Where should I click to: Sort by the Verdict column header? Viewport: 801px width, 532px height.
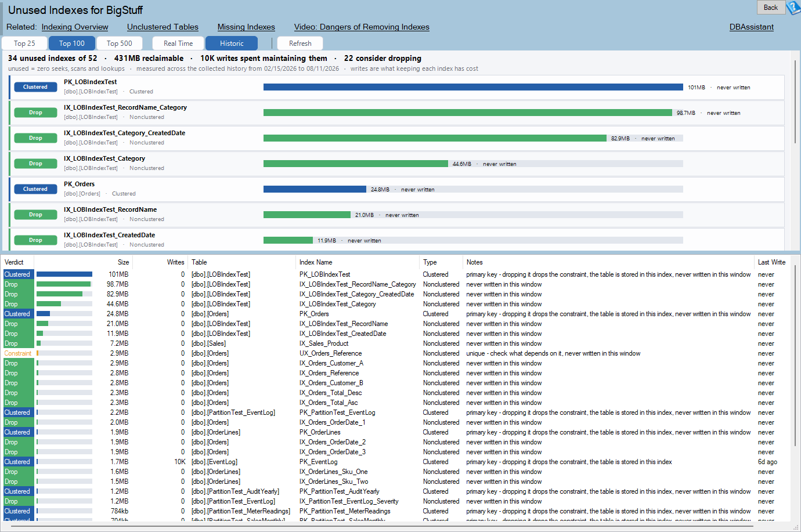[17, 262]
